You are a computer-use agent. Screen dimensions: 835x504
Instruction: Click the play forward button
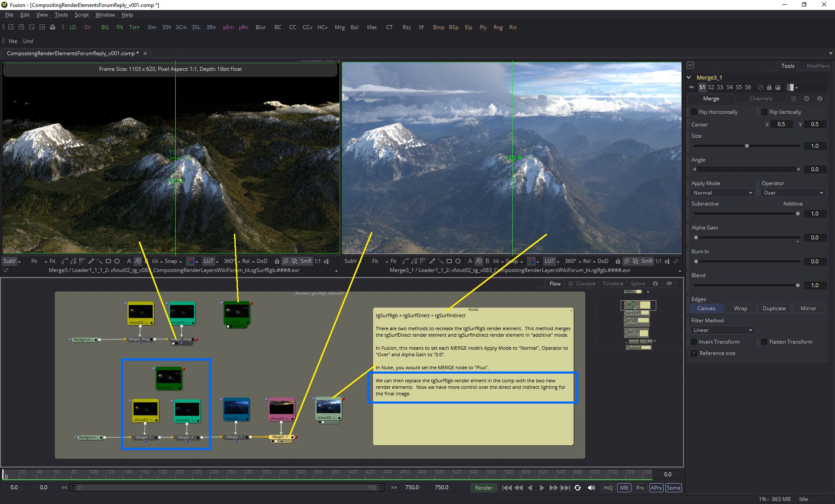pyautogui.click(x=541, y=487)
